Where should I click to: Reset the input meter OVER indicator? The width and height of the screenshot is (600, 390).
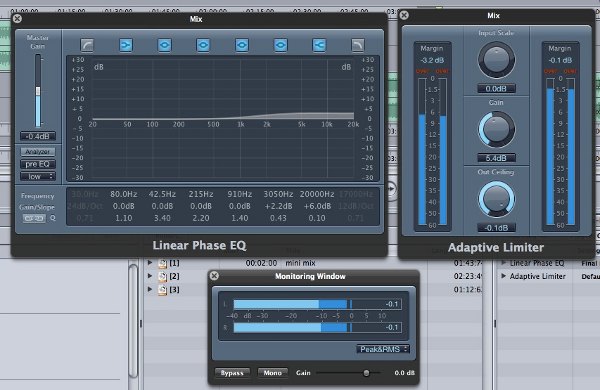click(432, 72)
